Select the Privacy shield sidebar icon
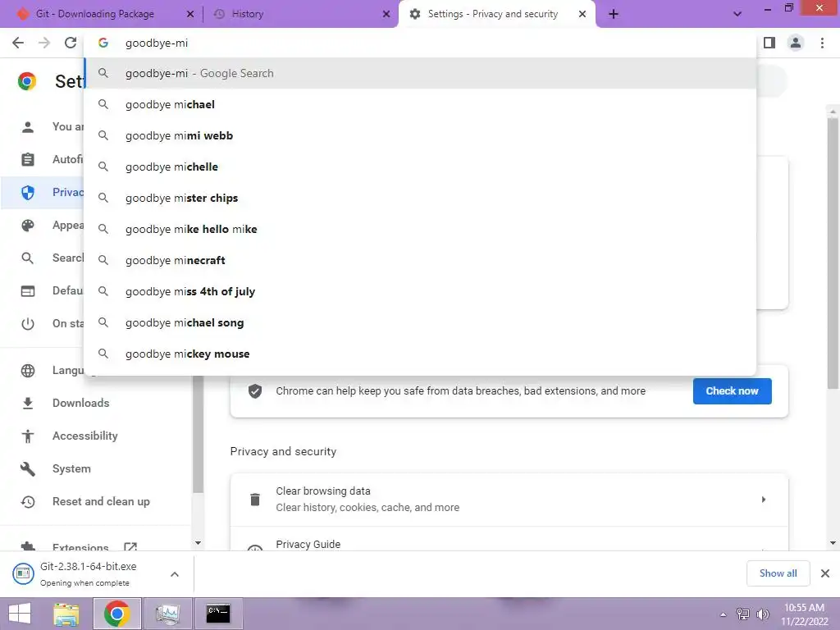840x630 pixels. (x=27, y=192)
